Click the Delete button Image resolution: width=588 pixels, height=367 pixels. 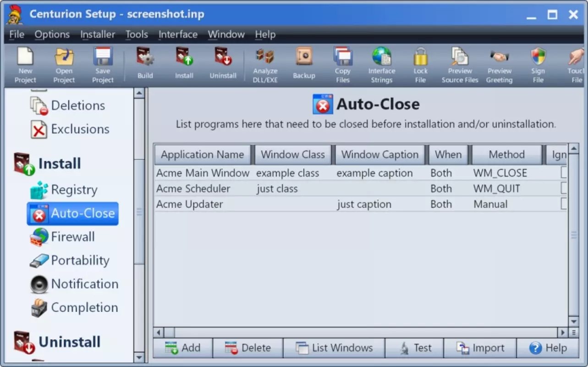click(x=248, y=348)
